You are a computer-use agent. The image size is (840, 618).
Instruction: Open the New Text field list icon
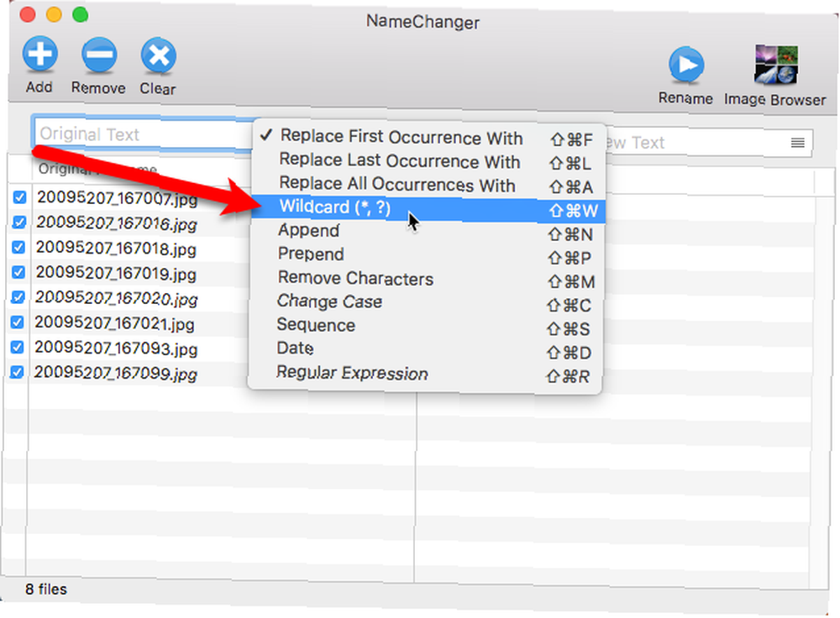798,143
